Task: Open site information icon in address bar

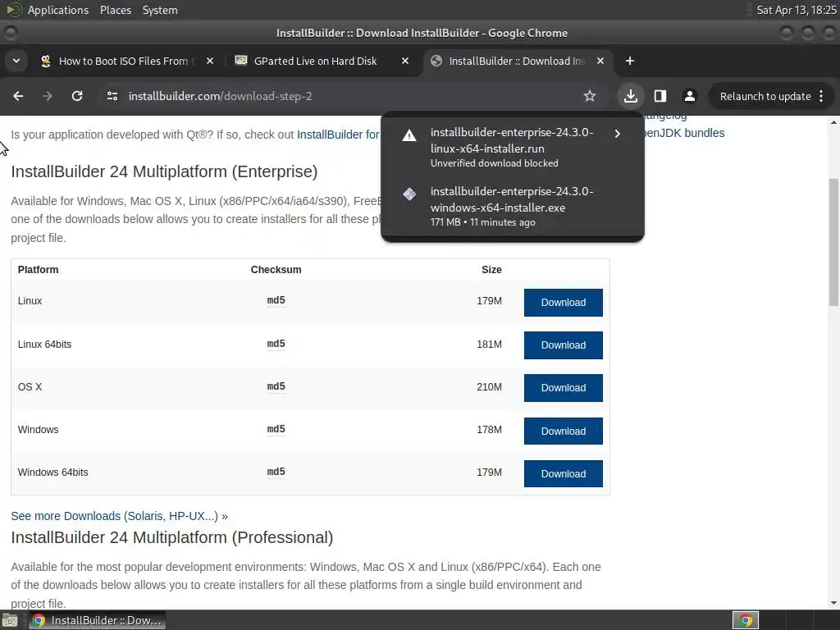Action: tap(112, 96)
